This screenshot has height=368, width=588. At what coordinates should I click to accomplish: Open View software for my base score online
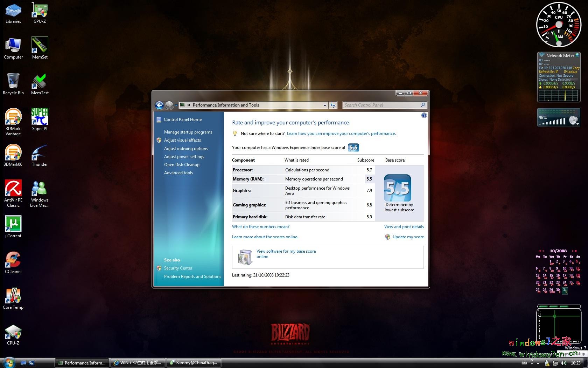(286, 254)
